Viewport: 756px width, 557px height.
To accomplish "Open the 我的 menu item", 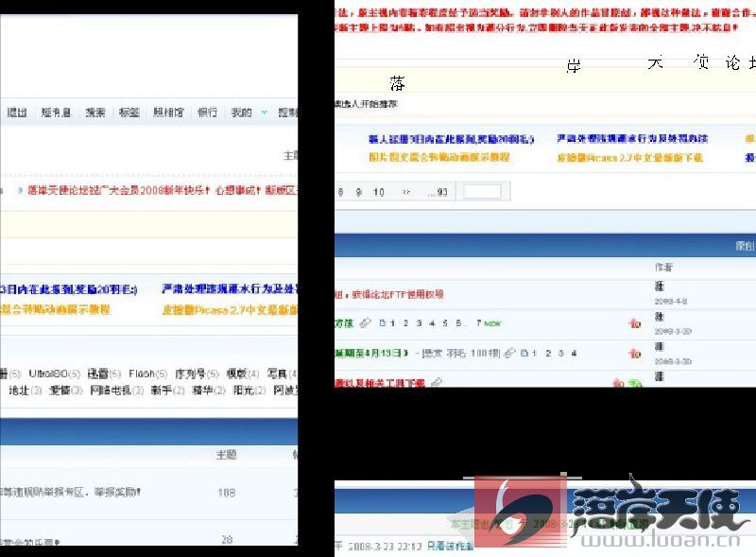I will 242,113.
